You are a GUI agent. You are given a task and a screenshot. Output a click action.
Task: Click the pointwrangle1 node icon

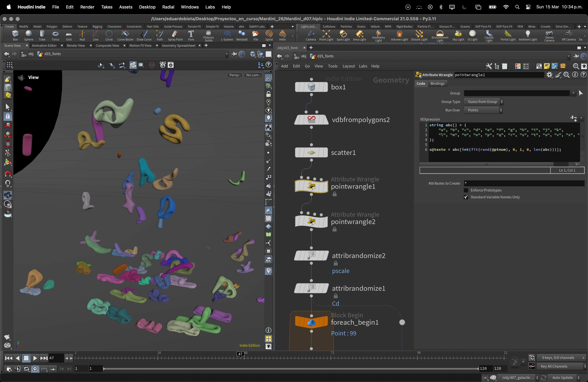(x=311, y=186)
